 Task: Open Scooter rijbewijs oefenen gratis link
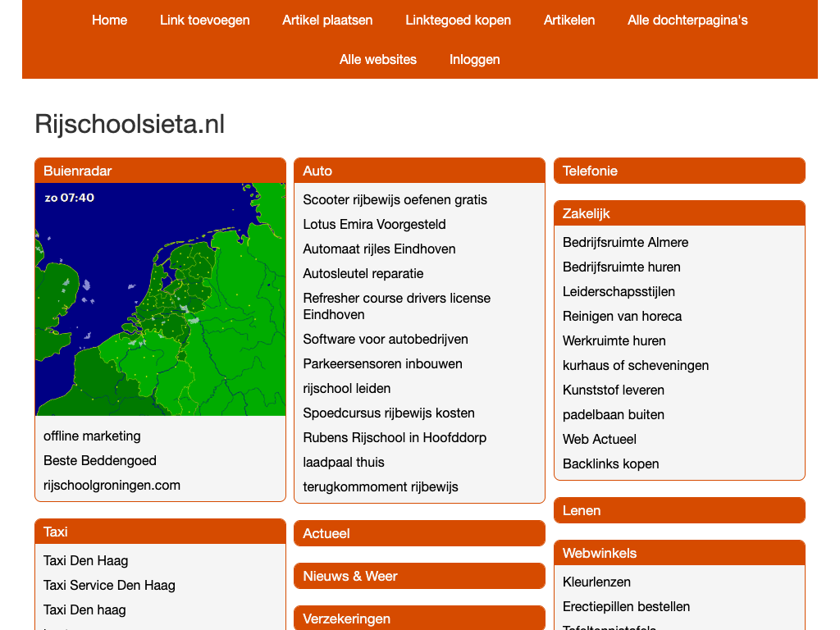pos(395,199)
